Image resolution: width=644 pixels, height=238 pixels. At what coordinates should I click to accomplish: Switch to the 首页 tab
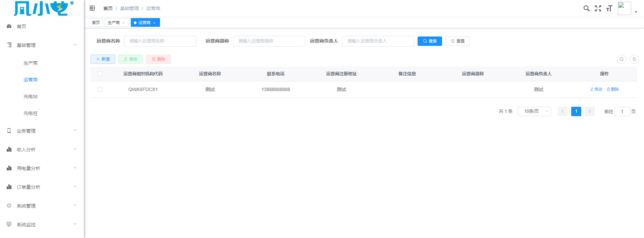pyautogui.click(x=96, y=22)
